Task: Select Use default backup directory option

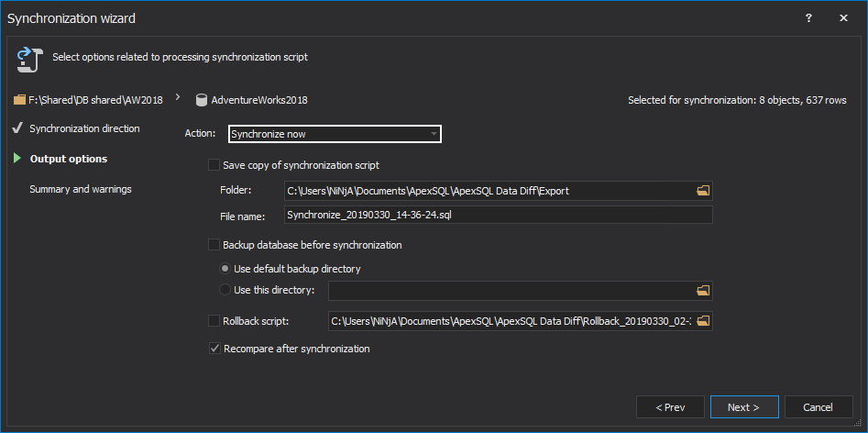Action: tap(226, 269)
